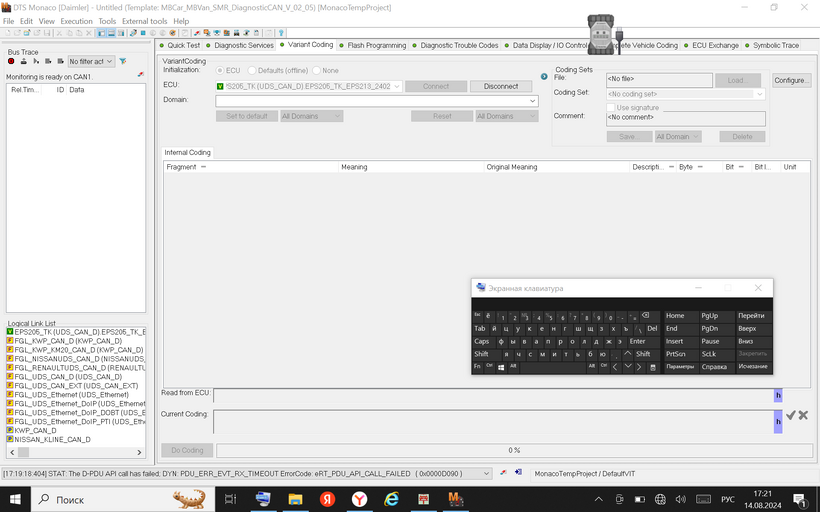Select KWP_CAN_D in Logical Link List

click(x=35, y=430)
